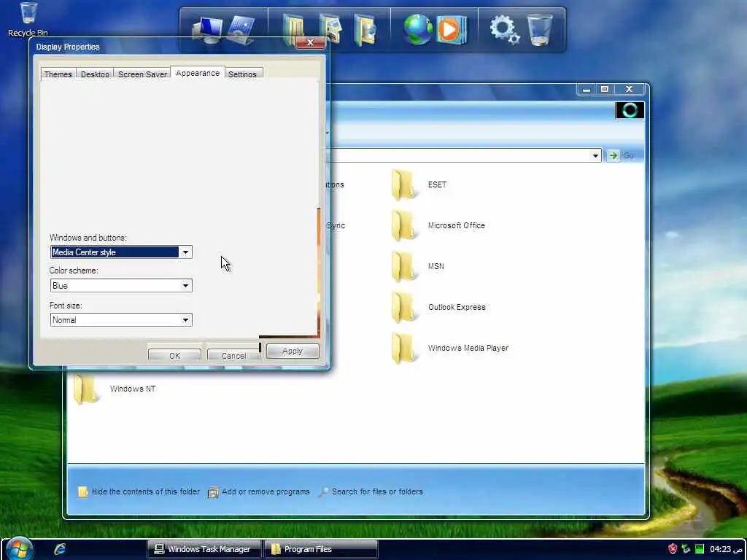Screen dimensions: 747x560
Task: Click the Outlook Express folder name
Action: (x=457, y=308)
